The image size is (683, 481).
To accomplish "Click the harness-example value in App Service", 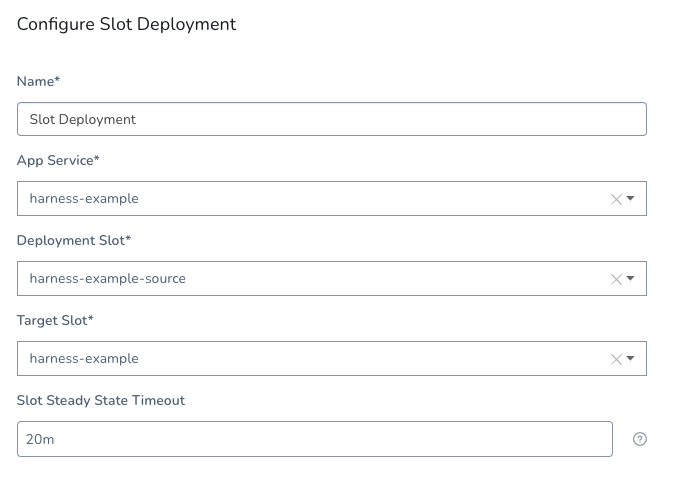I will [84, 199].
